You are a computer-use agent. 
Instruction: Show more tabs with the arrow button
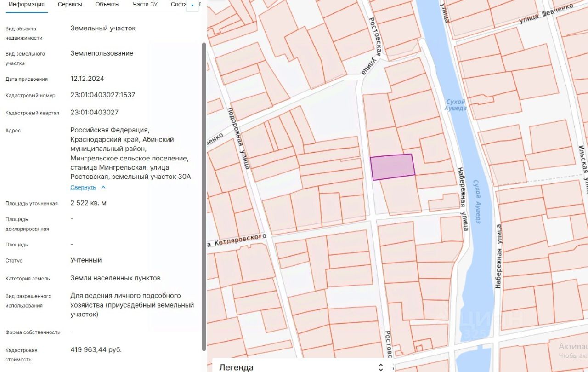pyautogui.click(x=192, y=6)
